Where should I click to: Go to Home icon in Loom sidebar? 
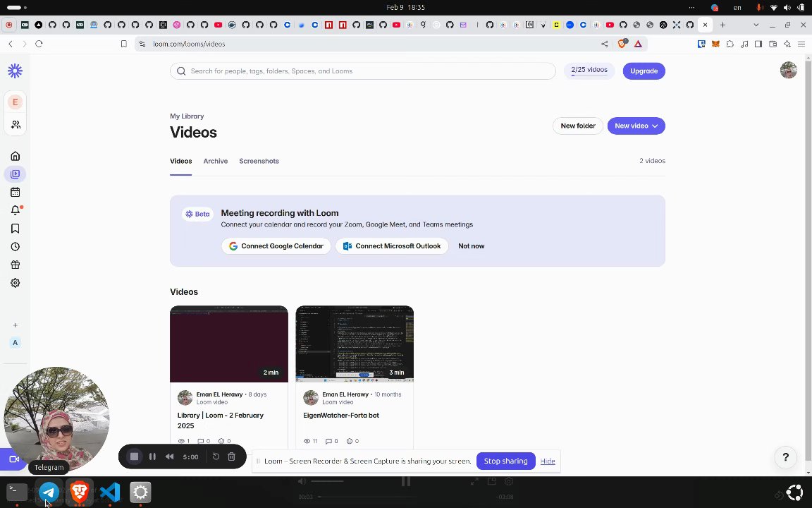(x=15, y=156)
